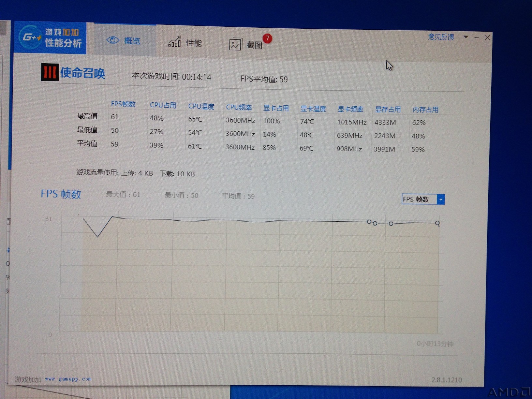Viewport: 532px width, 399px height.
Task: Click the CPU占用 column header
Action: coord(163,105)
